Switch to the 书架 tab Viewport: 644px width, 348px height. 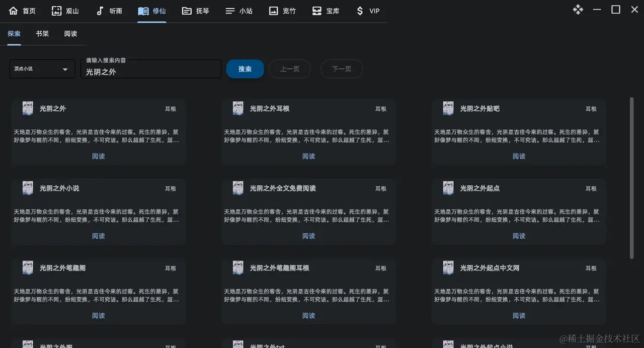tap(42, 34)
